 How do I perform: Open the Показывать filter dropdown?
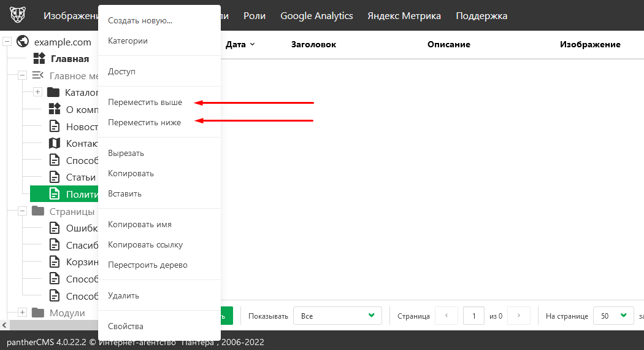pyautogui.click(x=337, y=316)
